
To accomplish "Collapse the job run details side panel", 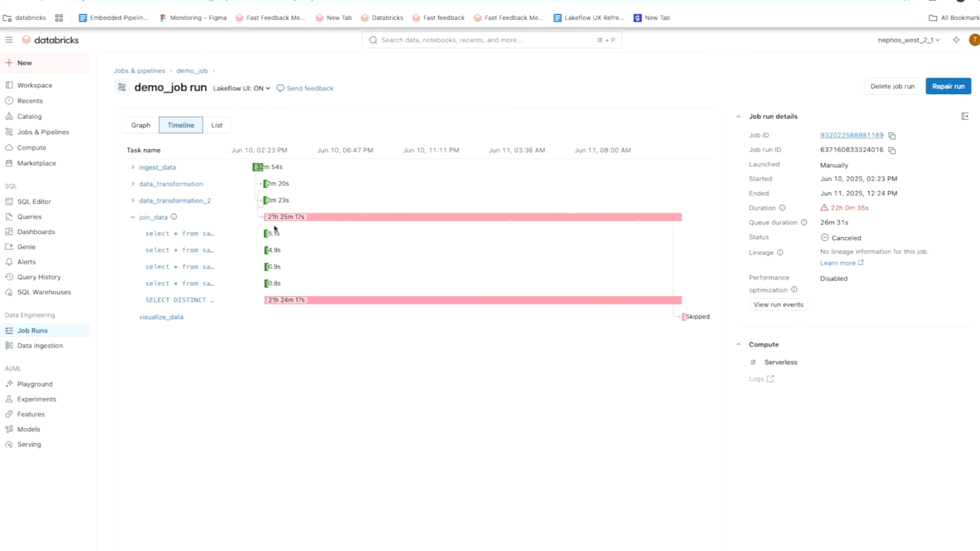I will point(965,116).
